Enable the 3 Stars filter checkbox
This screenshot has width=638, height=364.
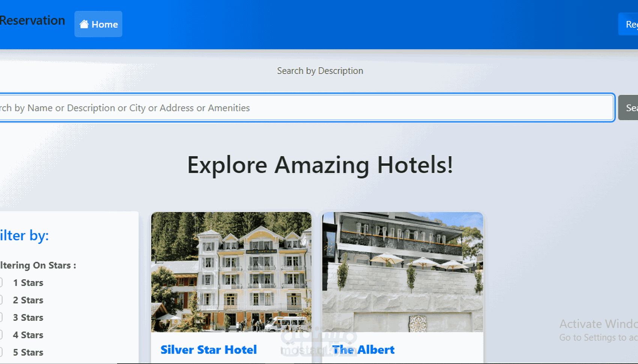pyautogui.click(x=1, y=317)
